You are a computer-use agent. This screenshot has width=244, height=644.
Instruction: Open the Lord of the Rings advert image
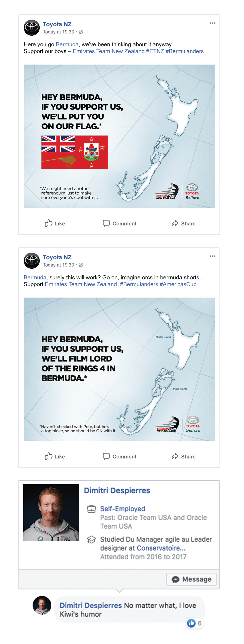119,369
